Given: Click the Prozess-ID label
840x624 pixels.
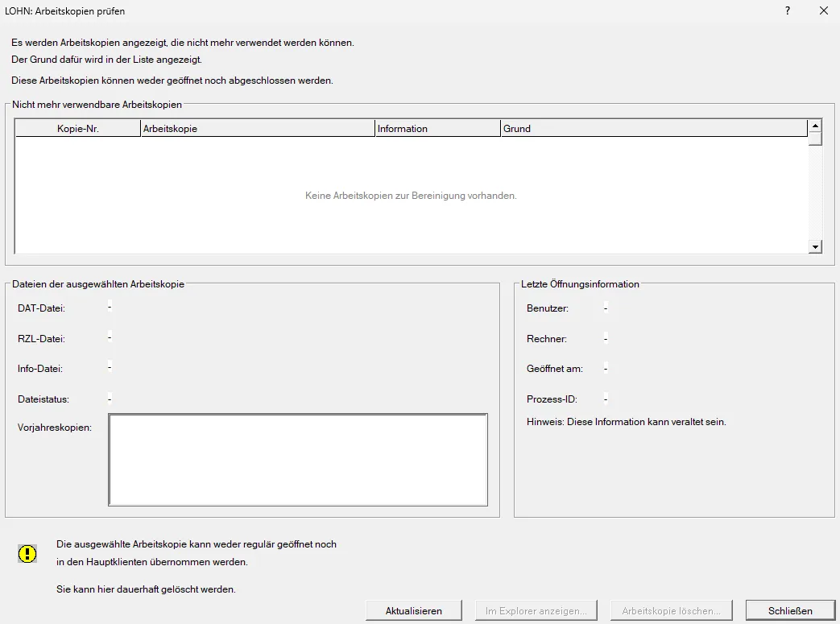Looking at the screenshot, I should [552, 399].
